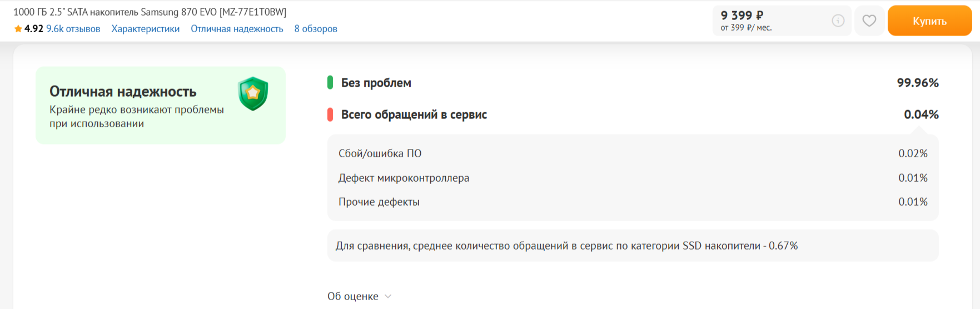This screenshot has width=980, height=309.
Task: Select Дефект микроконтроллера row
Action: point(633,178)
